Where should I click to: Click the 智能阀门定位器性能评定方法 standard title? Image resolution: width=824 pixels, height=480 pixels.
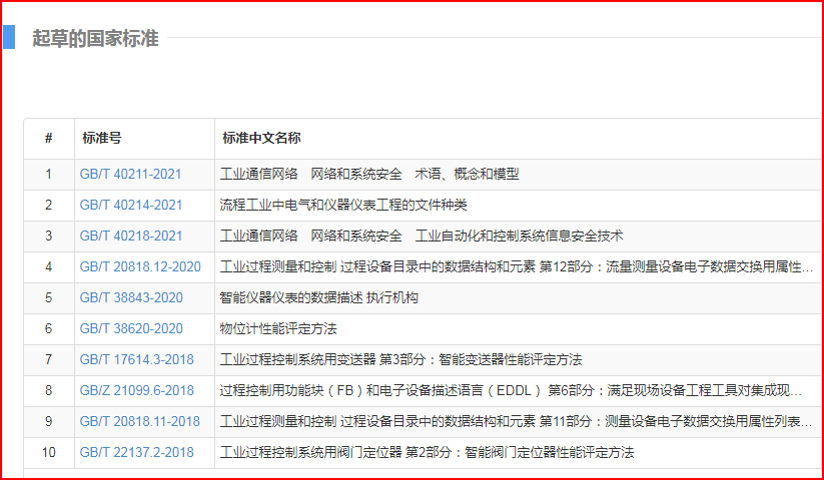tap(427, 453)
